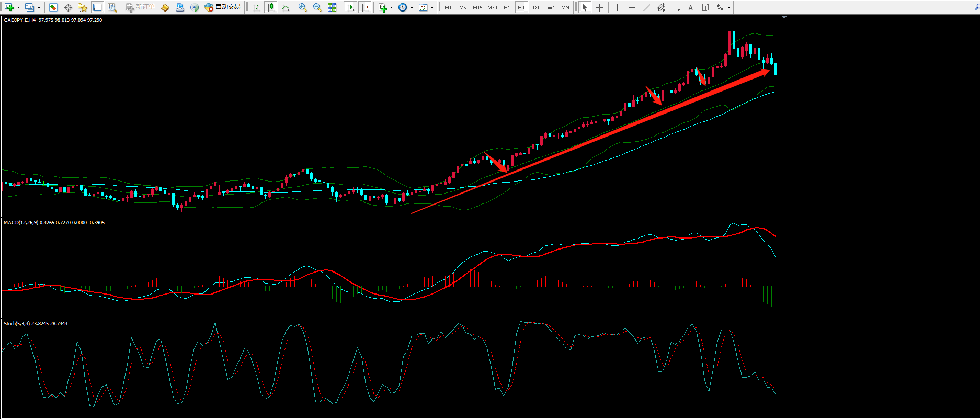Open the new chart dropdown arrow
This screenshot has width=980, height=419.
point(18,7)
